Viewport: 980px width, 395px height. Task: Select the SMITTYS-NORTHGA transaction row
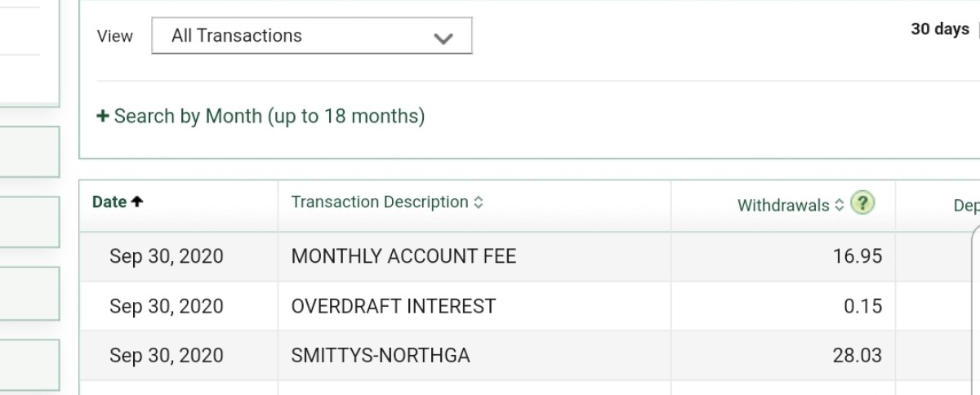(381, 356)
